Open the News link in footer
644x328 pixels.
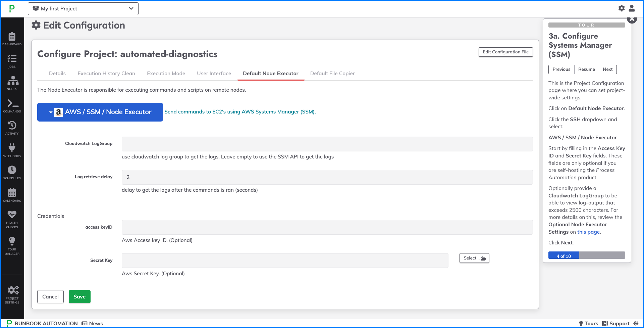coord(92,323)
